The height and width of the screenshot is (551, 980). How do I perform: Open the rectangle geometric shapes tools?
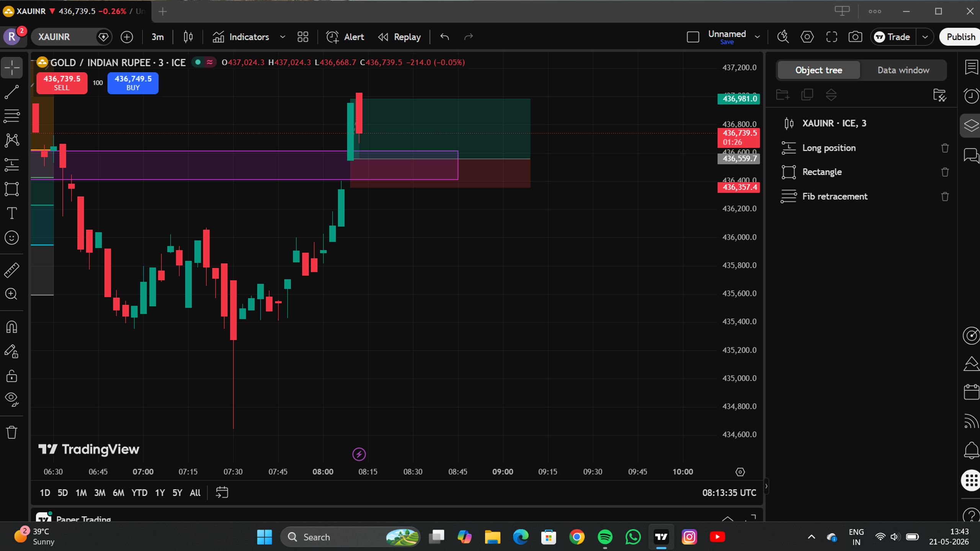12,189
